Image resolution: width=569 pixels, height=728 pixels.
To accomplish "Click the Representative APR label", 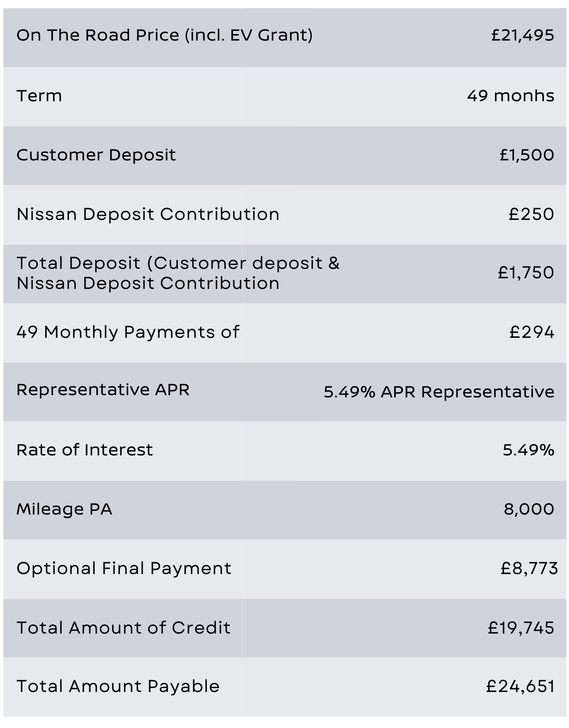I will click(103, 390).
